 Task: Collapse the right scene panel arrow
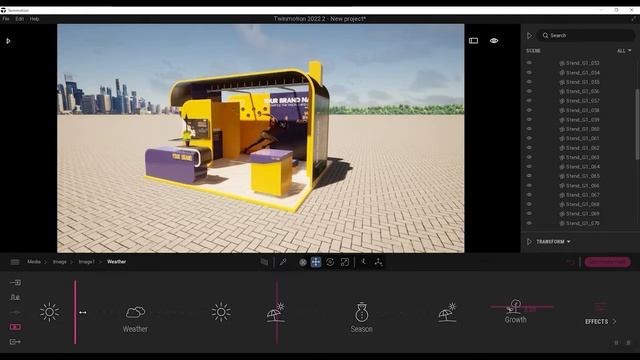coord(529,36)
